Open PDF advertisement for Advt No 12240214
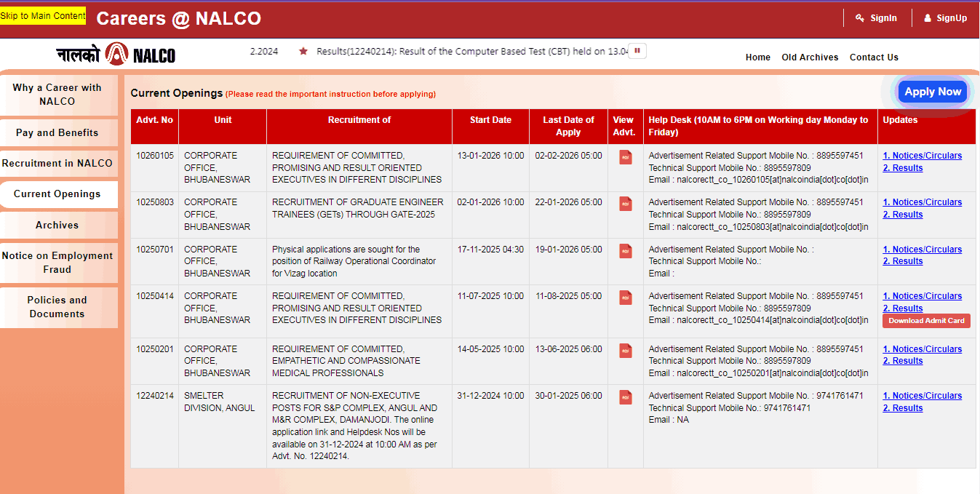 point(625,397)
